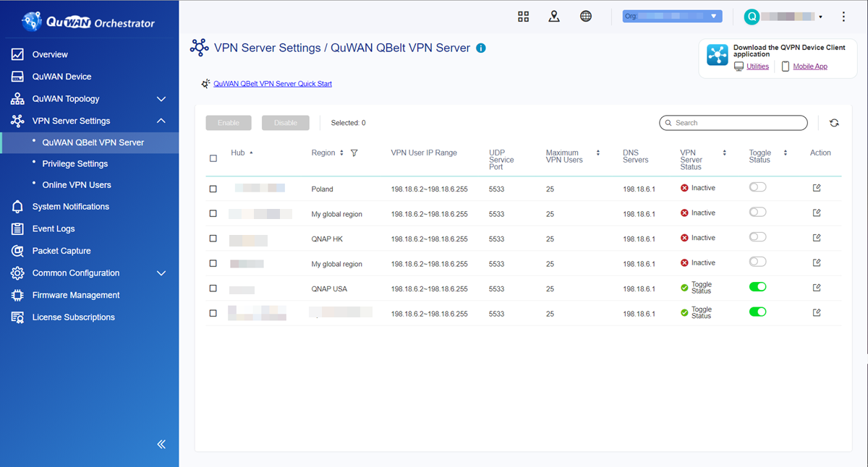The image size is (868, 467).
Task: Expand the Common Configuration chevron
Action: [161, 273]
